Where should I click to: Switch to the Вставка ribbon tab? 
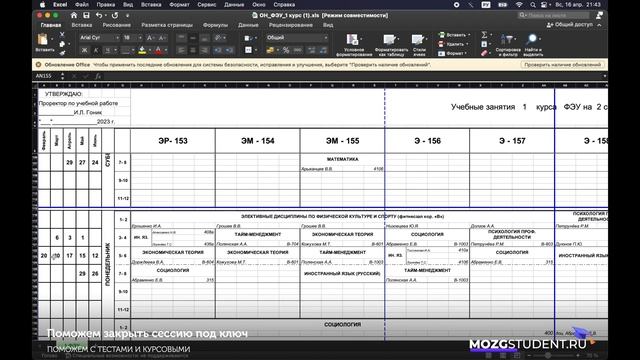pyautogui.click(x=82, y=25)
